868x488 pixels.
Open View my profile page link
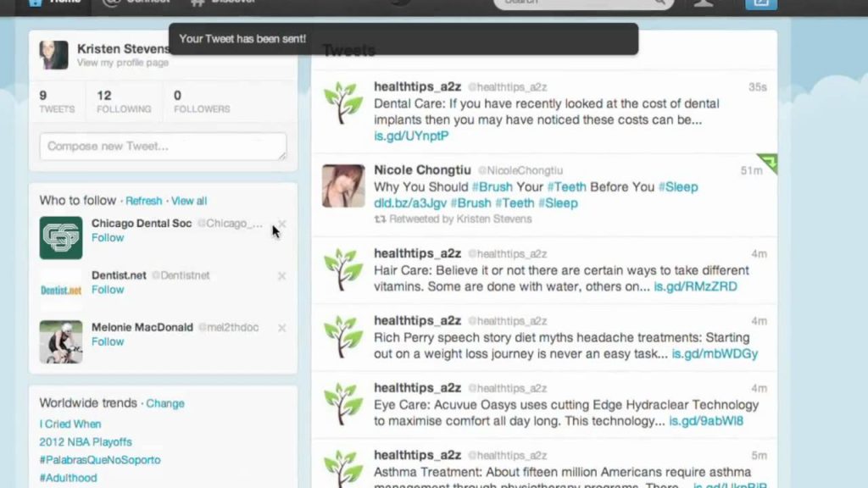click(x=122, y=63)
